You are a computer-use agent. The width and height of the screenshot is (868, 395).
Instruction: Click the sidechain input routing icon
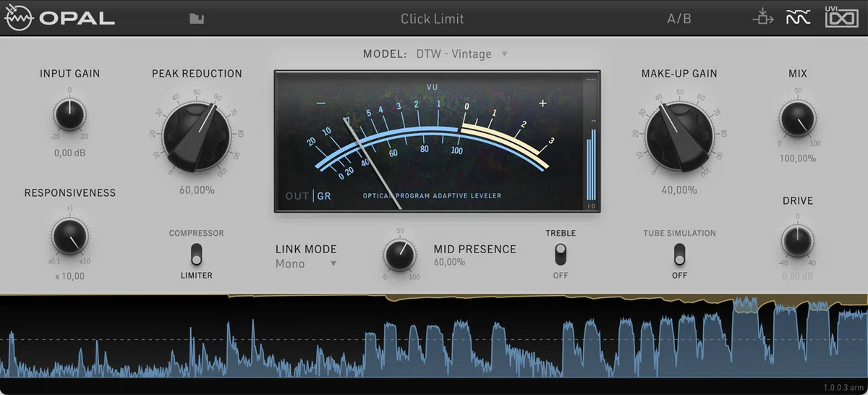point(763,17)
